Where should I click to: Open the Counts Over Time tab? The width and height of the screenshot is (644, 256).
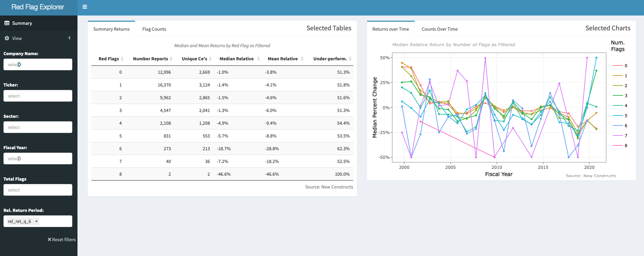pyautogui.click(x=439, y=29)
